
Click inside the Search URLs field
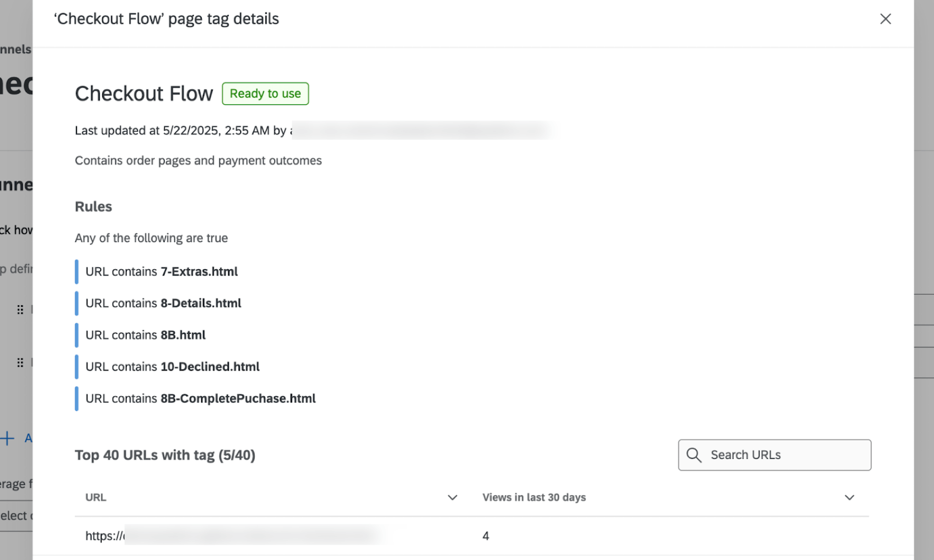(x=780, y=455)
